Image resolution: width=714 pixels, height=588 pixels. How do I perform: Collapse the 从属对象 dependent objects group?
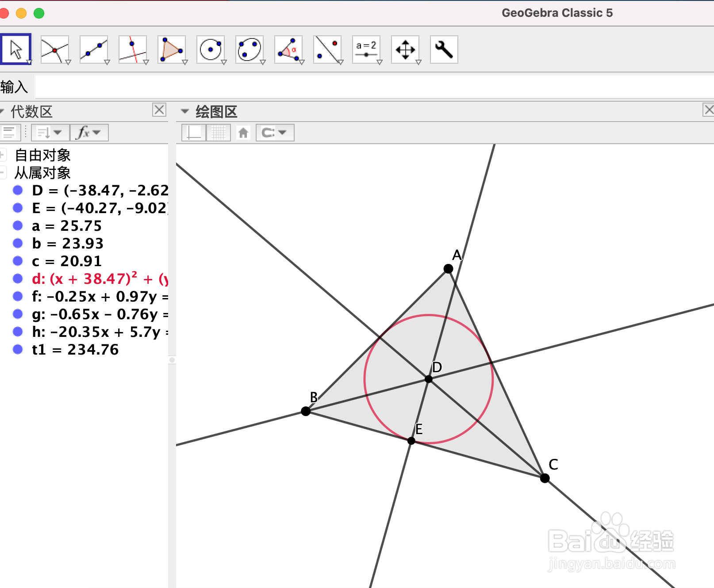click(x=2, y=172)
